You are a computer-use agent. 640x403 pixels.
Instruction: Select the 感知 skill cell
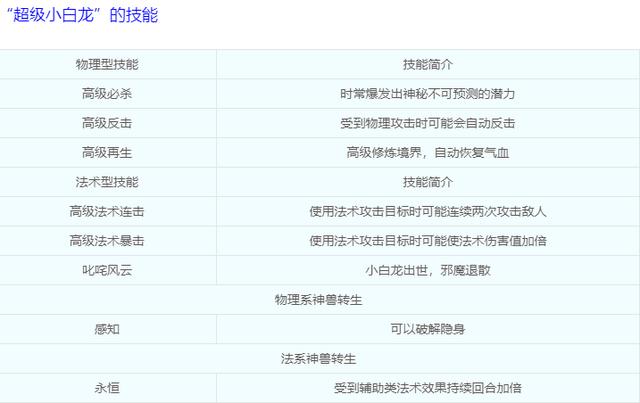point(107,329)
